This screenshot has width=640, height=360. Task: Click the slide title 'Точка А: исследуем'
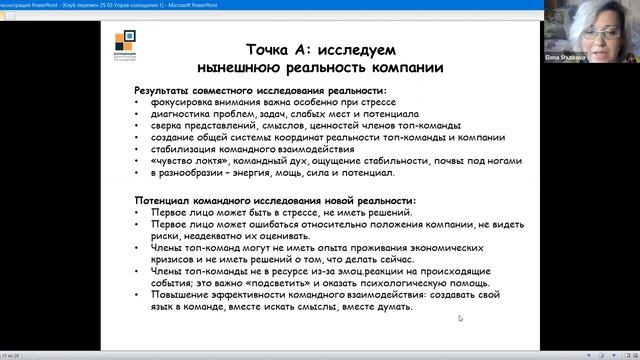click(321, 50)
